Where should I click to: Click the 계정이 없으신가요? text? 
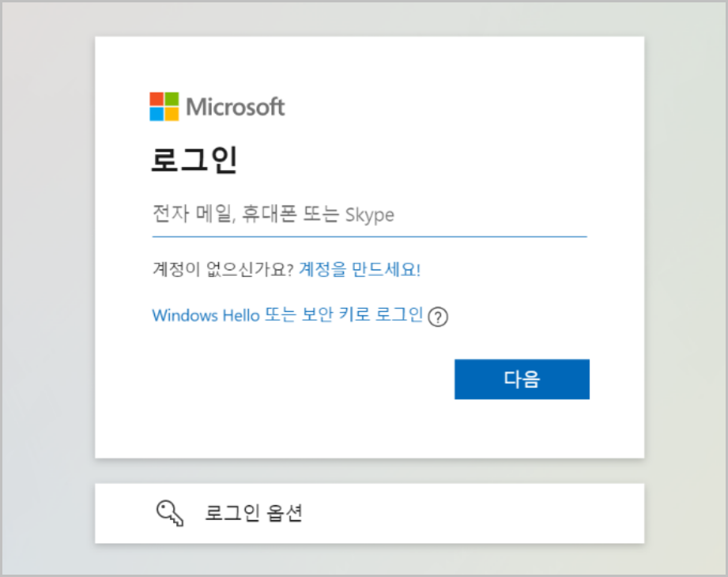coord(223,270)
